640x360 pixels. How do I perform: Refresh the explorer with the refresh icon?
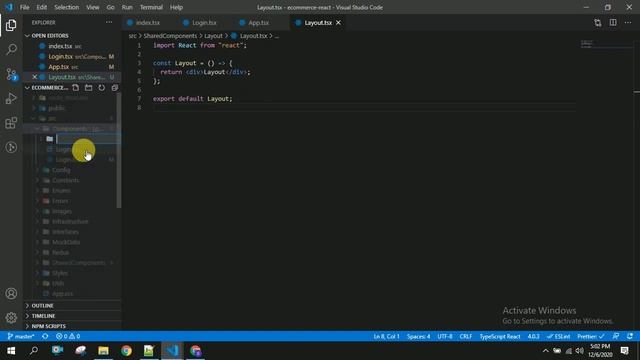[x=102, y=88]
